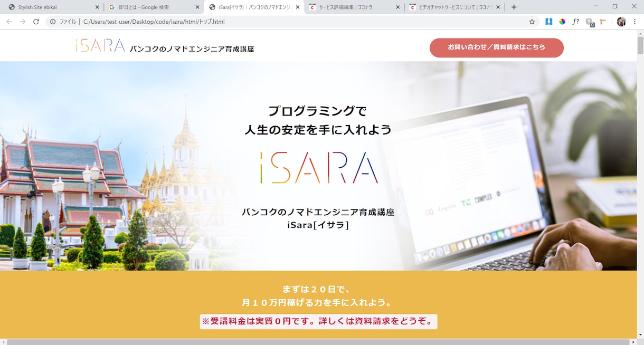The height and width of the screenshot is (345, 644).
Task: Click the お問い合わせ／資料請求はこちら button
Action: 497,47
